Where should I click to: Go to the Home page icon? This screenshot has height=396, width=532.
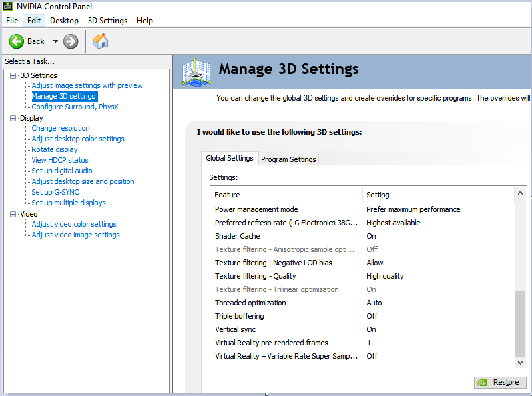[x=101, y=41]
